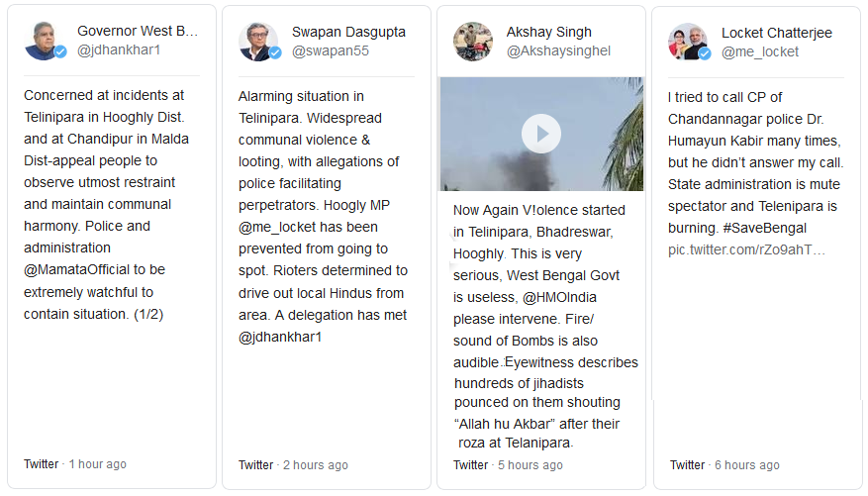Open the @swapan55 handle link
The height and width of the screenshot is (496, 868).
[331, 50]
